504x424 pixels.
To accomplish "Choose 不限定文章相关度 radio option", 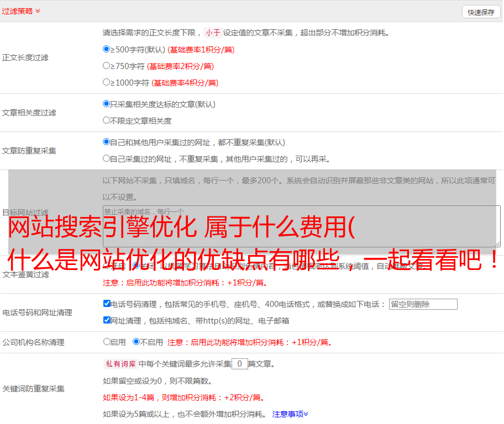I will (x=107, y=120).
